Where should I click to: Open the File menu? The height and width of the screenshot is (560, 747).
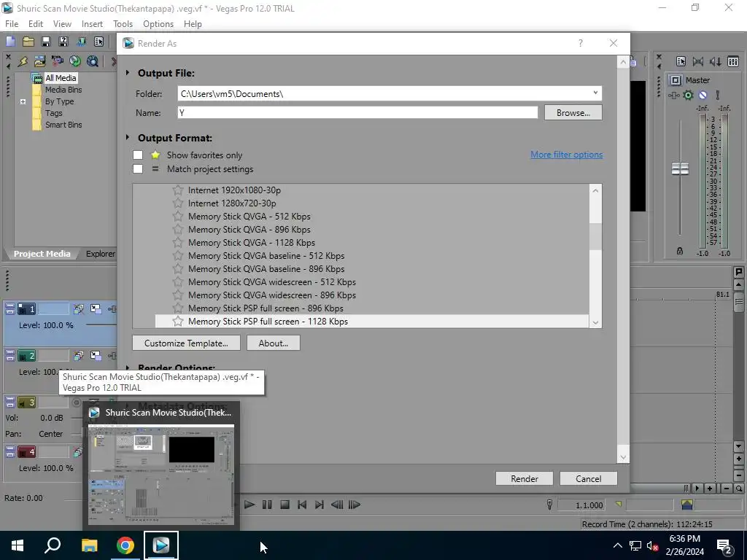click(x=12, y=24)
